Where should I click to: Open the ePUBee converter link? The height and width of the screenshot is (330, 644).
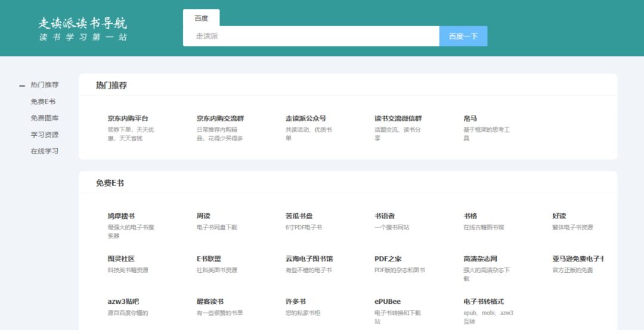pos(388,302)
